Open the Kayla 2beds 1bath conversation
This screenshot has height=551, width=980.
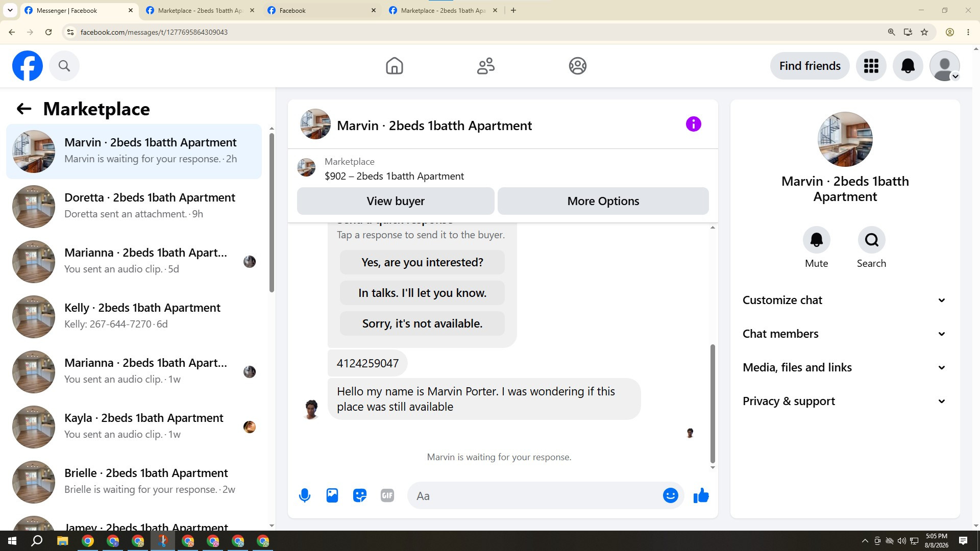point(134,427)
